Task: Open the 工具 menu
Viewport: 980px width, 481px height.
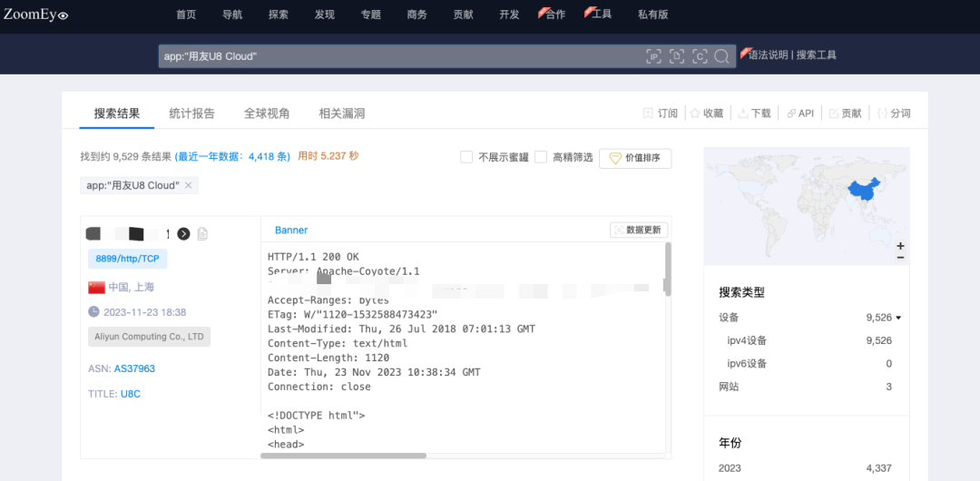Action: (602, 15)
